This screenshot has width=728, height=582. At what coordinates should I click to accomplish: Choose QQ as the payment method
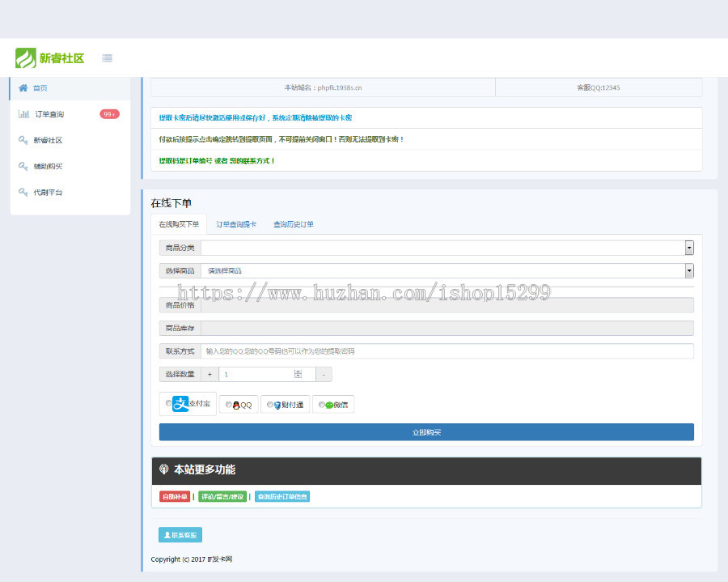[227, 404]
